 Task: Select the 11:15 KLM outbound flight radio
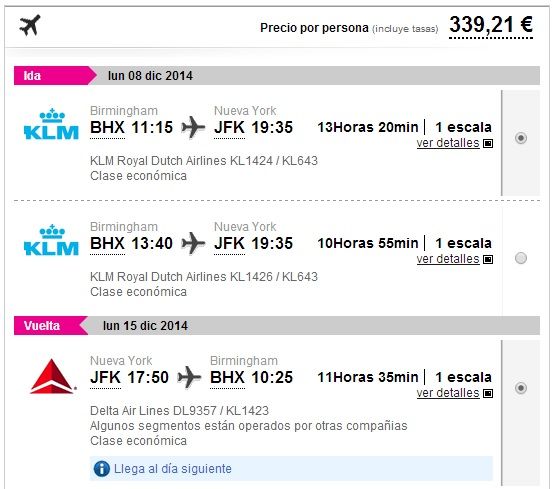521,138
